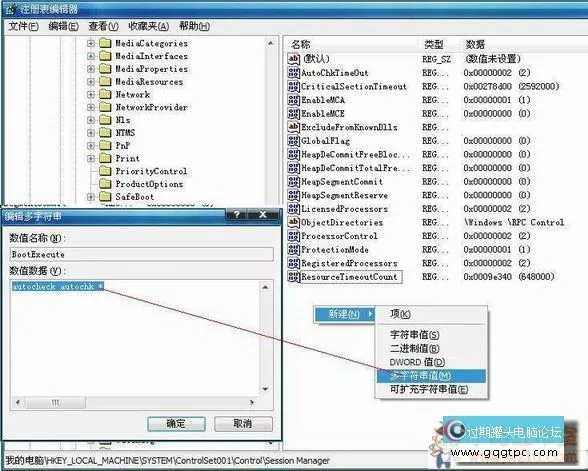Click the HeapDeCommitFreeBloc... value icon
This screenshot has width=588, height=471.
[x=294, y=154]
